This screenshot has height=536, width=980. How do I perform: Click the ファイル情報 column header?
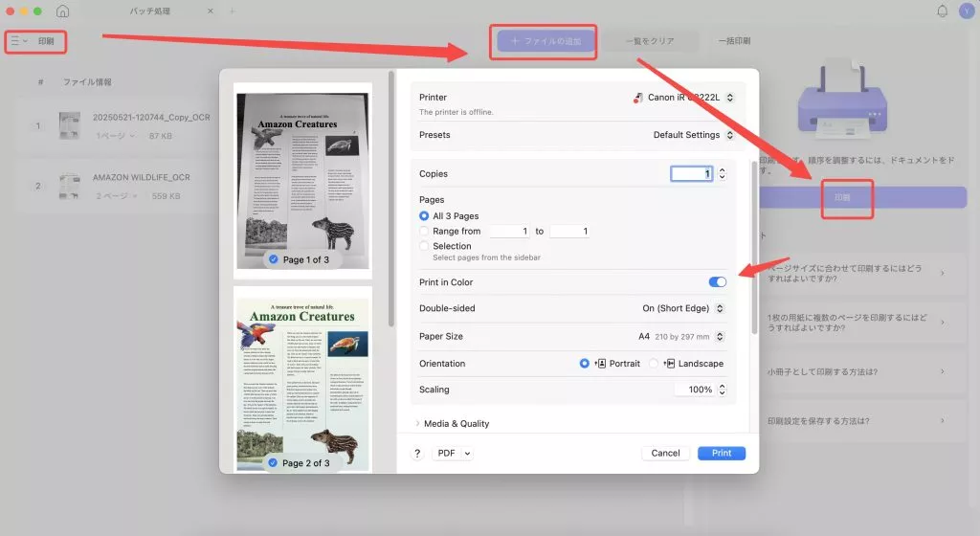click(x=87, y=82)
